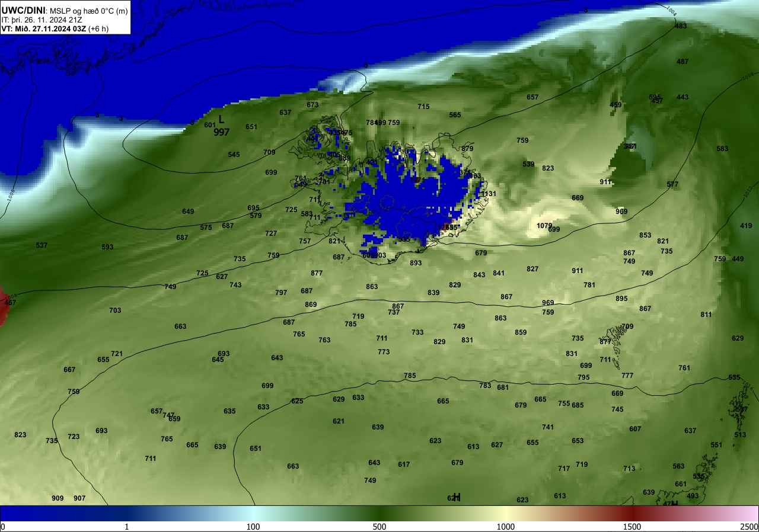Click the height value 483
Screen dimensions: 759x532
click(681, 25)
